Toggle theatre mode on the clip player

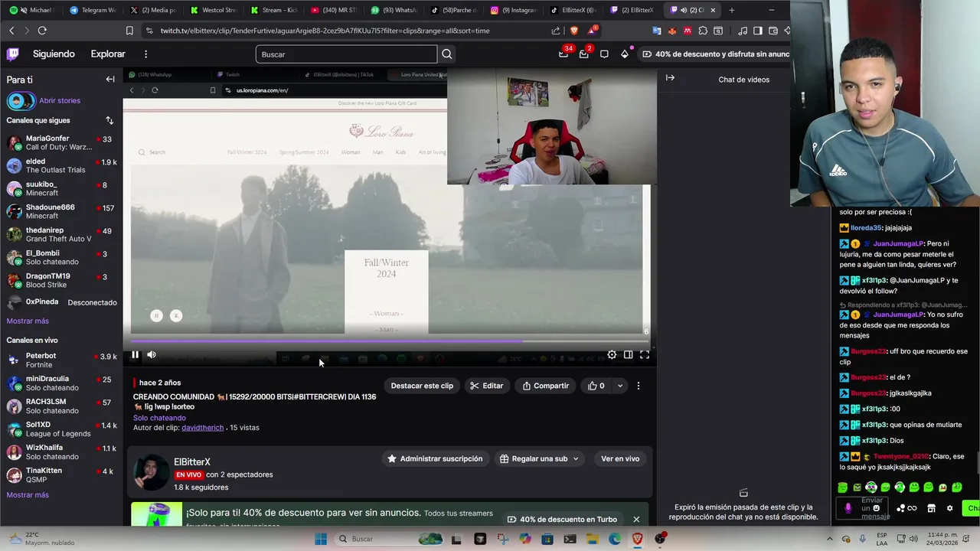click(x=628, y=354)
